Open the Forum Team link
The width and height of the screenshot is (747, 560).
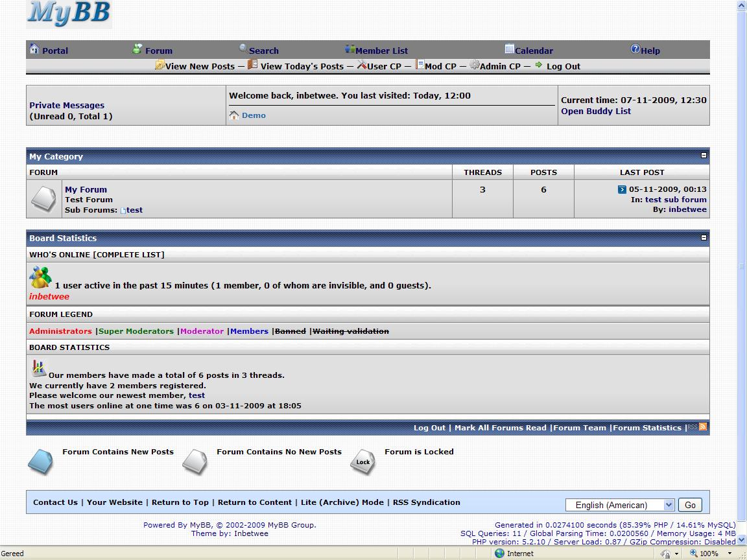[x=579, y=428]
